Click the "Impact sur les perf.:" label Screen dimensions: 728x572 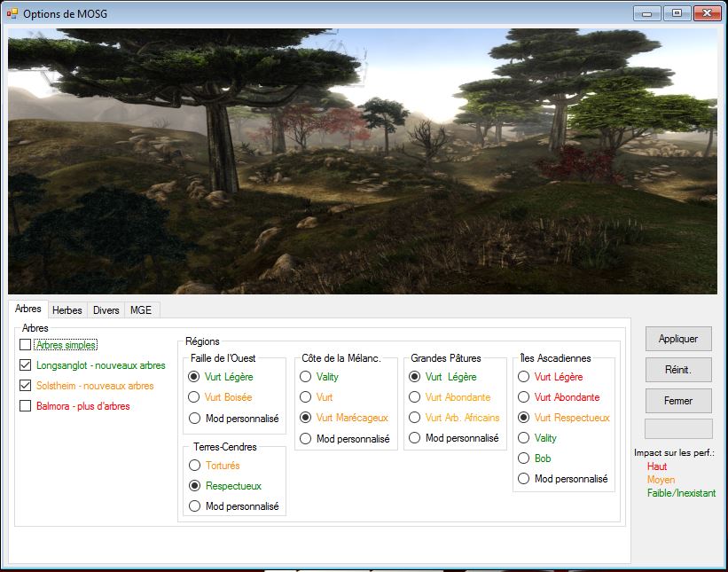(674, 452)
